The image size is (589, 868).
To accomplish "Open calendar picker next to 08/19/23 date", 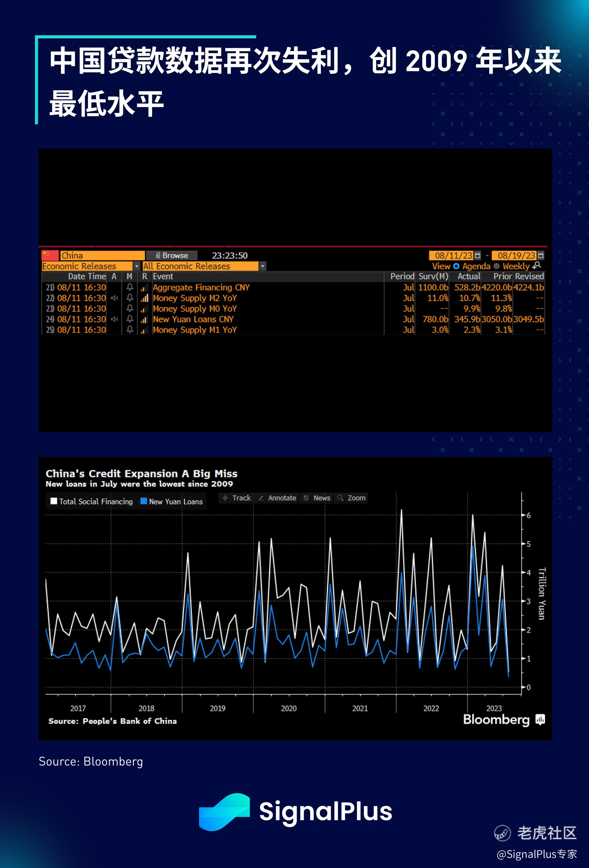I will (x=541, y=255).
